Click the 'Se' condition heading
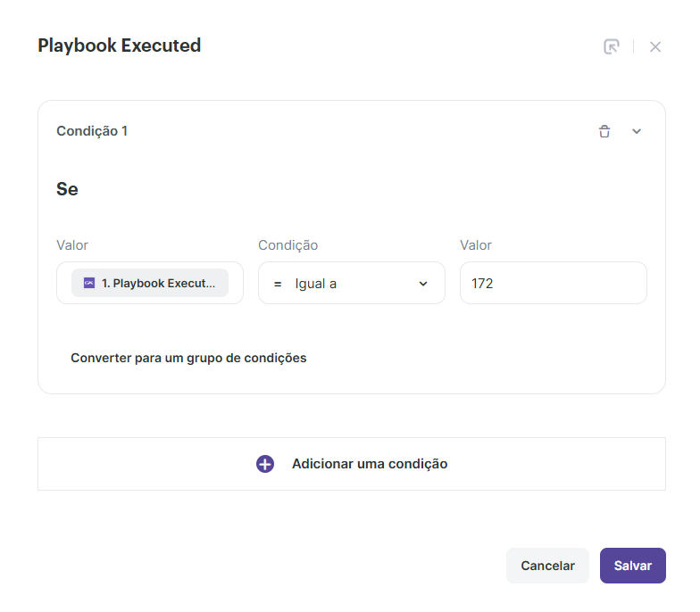Image resolution: width=700 pixels, height=612 pixels. pyautogui.click(x=67, y=189)
